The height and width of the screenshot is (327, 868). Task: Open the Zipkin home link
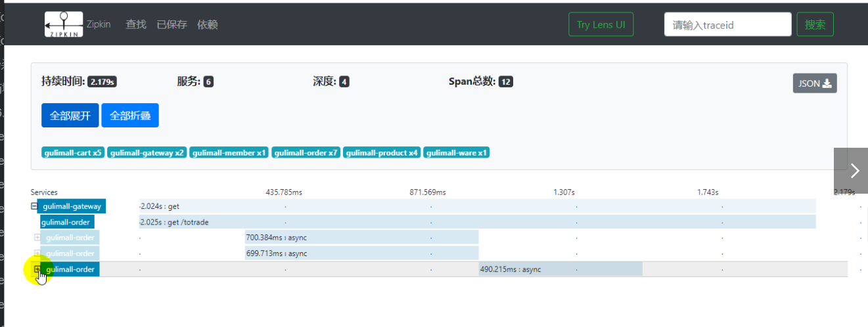coord(99,24)
